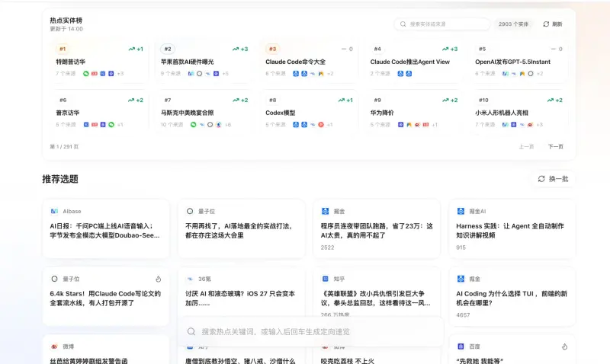Image resolution: width=610 pixels, height=364 pixels.
Task: Click 36氪 icon on iOS 27 card
Action: pos(190,279)
